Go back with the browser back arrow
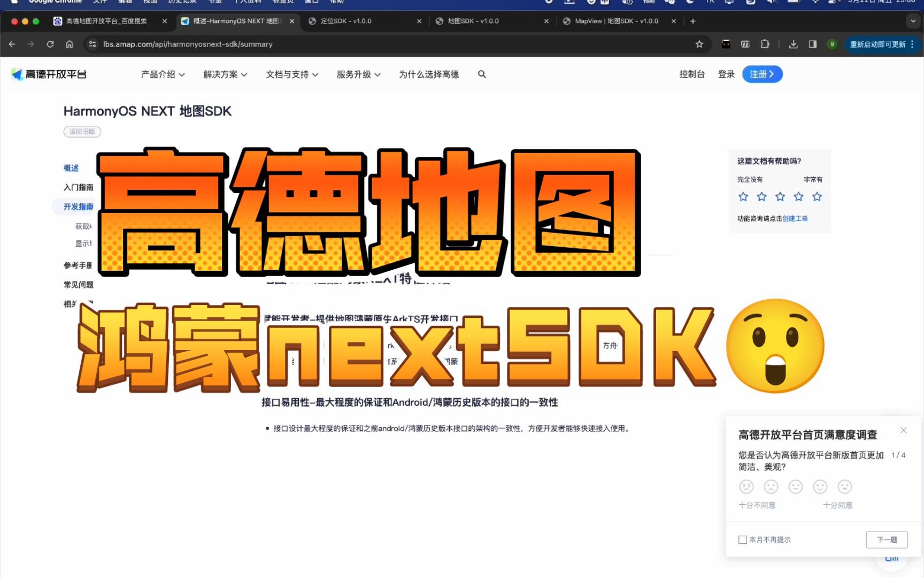 point(12,44)
